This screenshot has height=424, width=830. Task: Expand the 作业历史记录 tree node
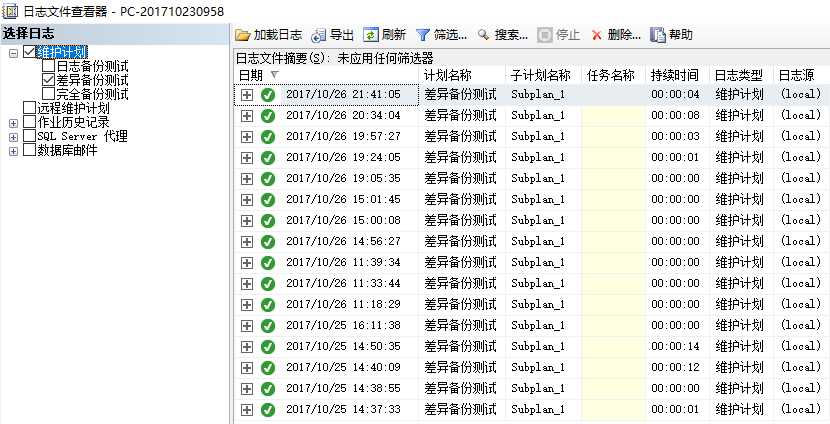(14, 123)
